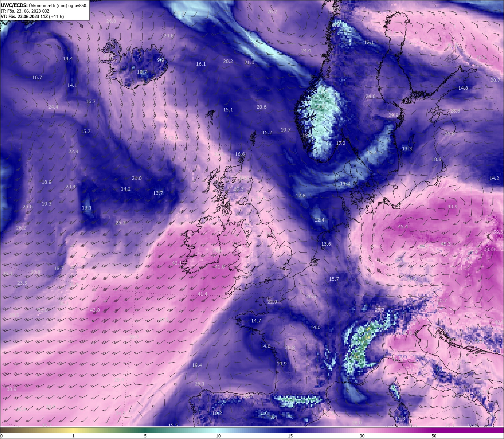The image size is (504, 439).
Task: Click the title 'UWC/ECDS: Úrkomumætti (mm) og uv850.'
Action: 44,5
